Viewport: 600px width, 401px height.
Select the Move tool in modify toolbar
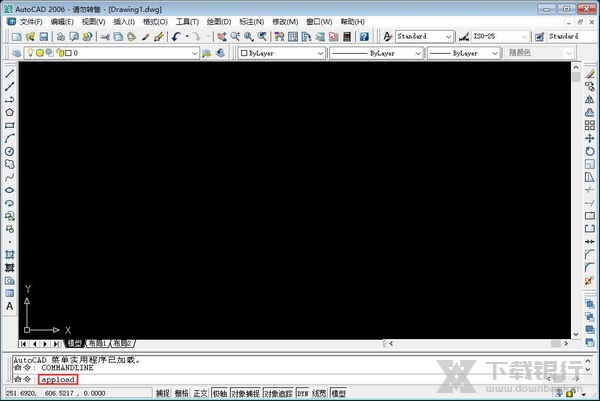[x=589, y=138]
